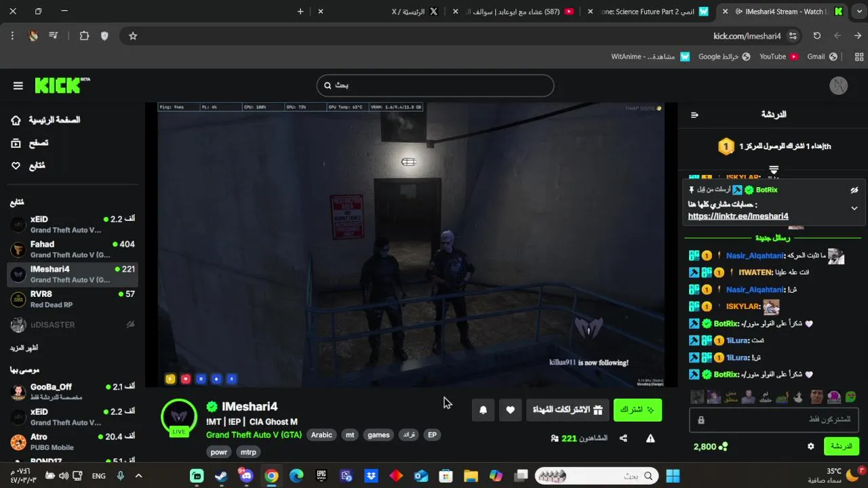Viewport: 868px width, 488px height.
Task: Open Kick hamburger sidebar menu
Action: pyautogui.click(x=18, y=85)
